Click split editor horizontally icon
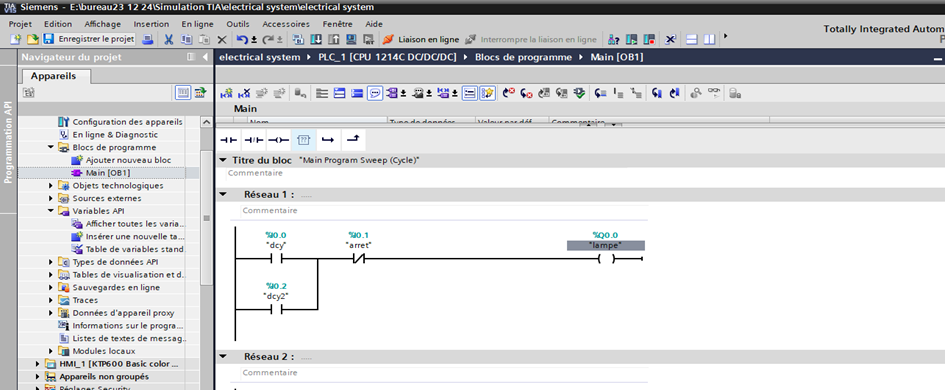The image size is (945, 390). (692, 40)
